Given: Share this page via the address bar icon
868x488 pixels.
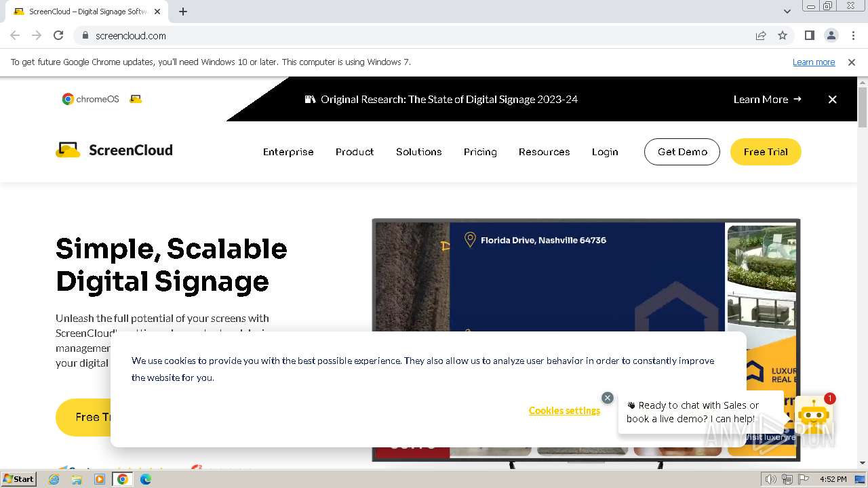Looking at the screenshot, I should pos(761,35).
